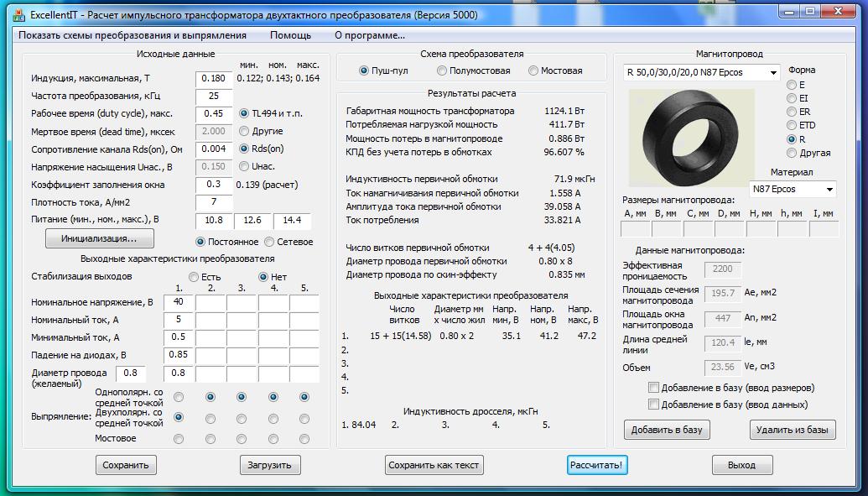Select the Мостовая converter scheme
Screen dimensions: 868x496
[x=533, y=71]
